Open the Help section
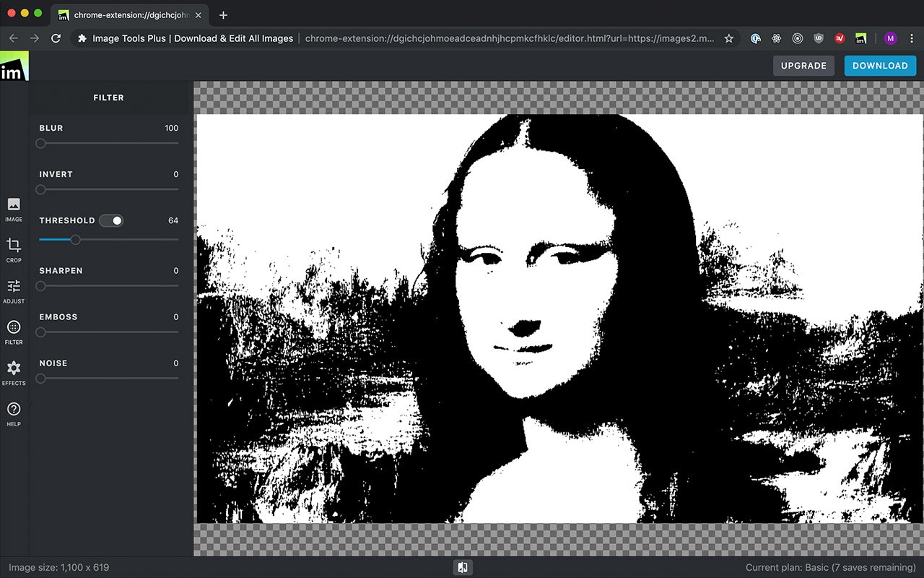Viewport: 924px width, 578px height. click(x=14, y=414)
